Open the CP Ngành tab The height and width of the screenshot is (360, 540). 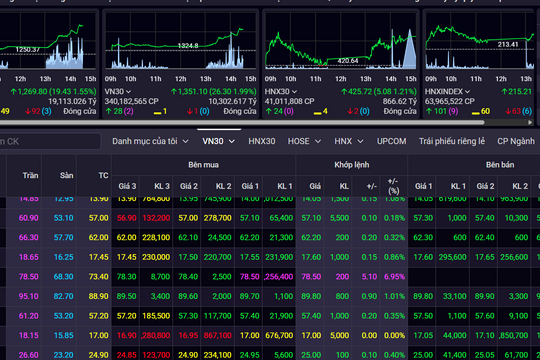pyautogui.click(x=516, y=141)
